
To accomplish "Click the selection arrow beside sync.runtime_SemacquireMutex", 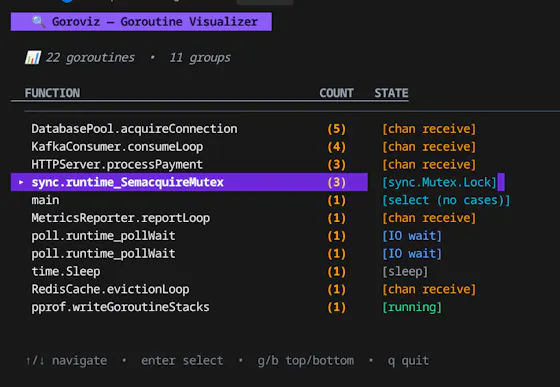I will [21, 182].
